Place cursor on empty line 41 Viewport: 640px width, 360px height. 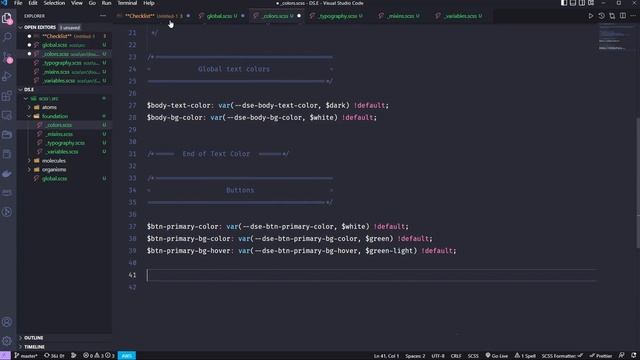tap(371, 275)
